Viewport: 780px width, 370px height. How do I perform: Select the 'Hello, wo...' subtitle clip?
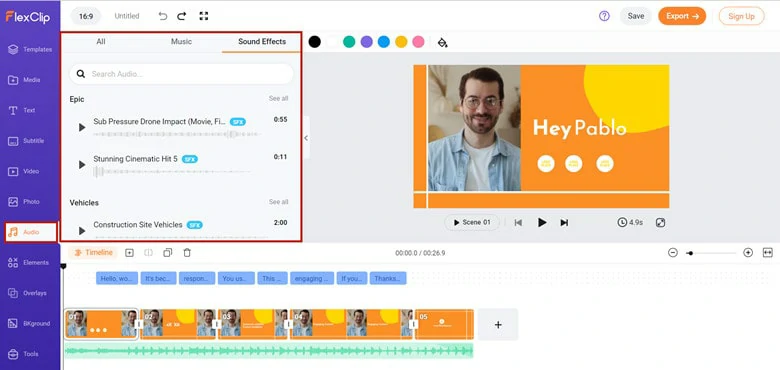click(x=117, y=278)
